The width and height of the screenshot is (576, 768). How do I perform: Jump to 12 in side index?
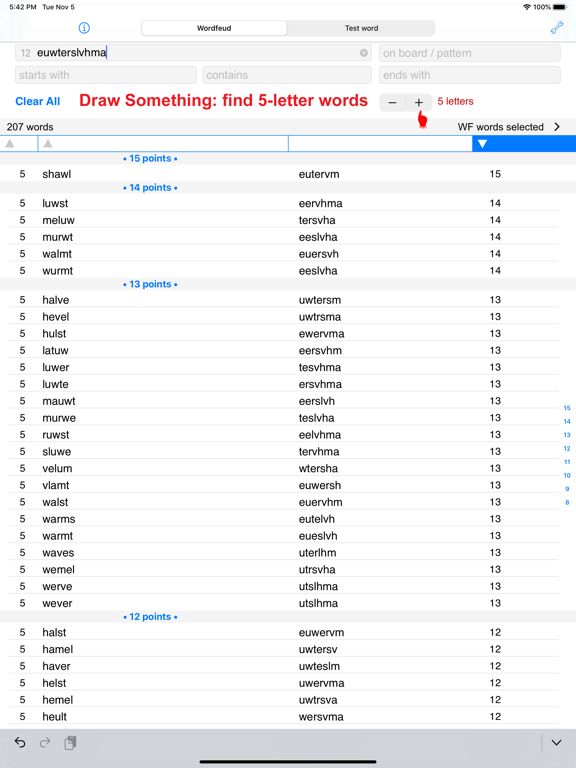click(x=567, y=448)
